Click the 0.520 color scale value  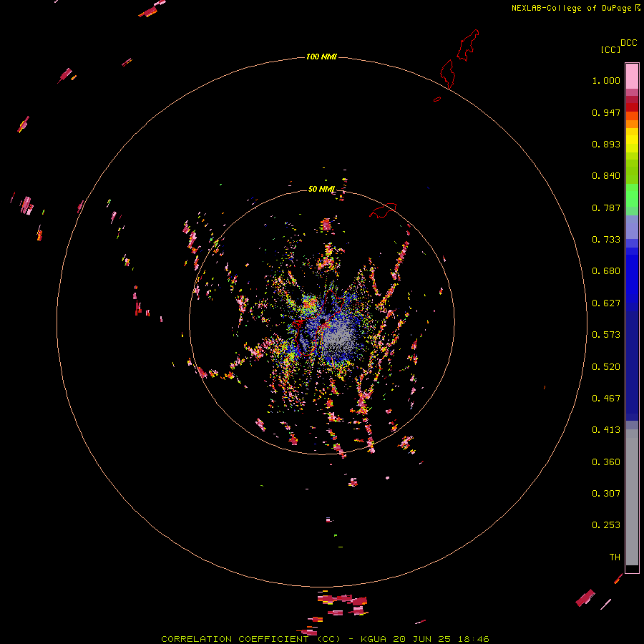tap(606, 367)
